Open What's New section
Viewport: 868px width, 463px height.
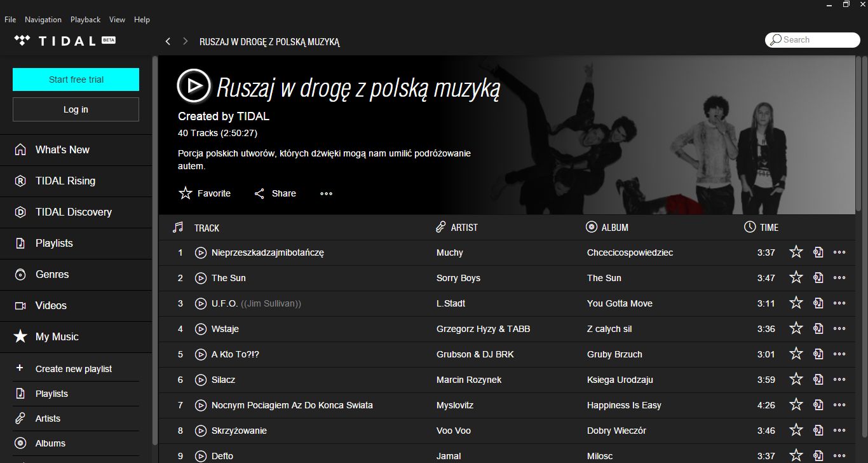click(76, 150)
